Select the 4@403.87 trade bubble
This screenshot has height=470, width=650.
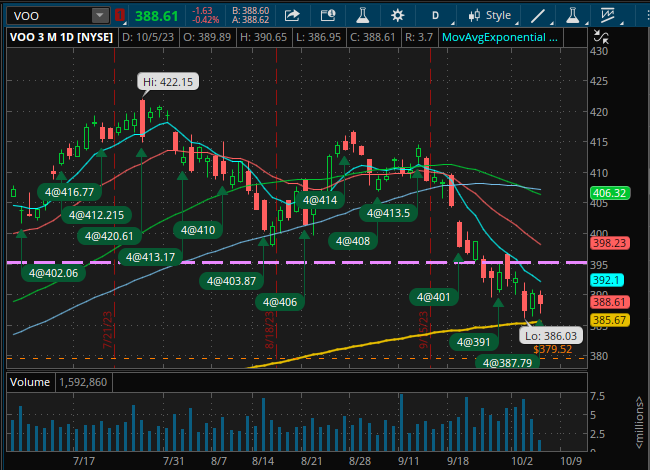(x=231, y=281)
